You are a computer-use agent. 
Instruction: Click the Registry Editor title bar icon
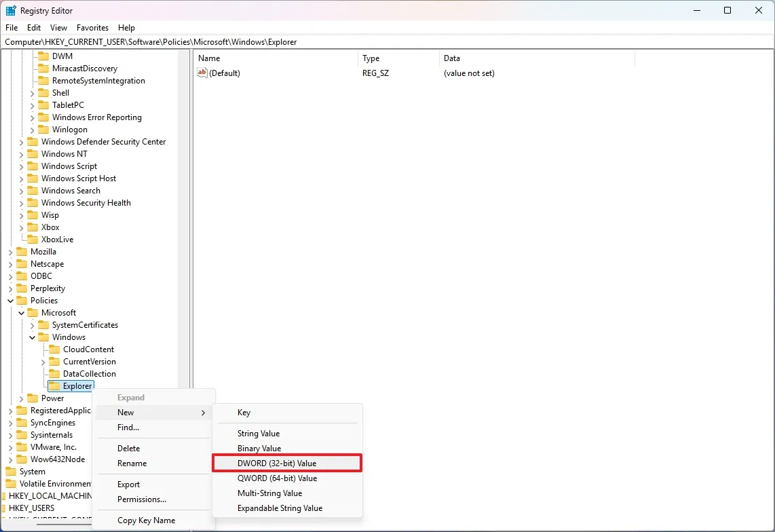pos(11,10)
